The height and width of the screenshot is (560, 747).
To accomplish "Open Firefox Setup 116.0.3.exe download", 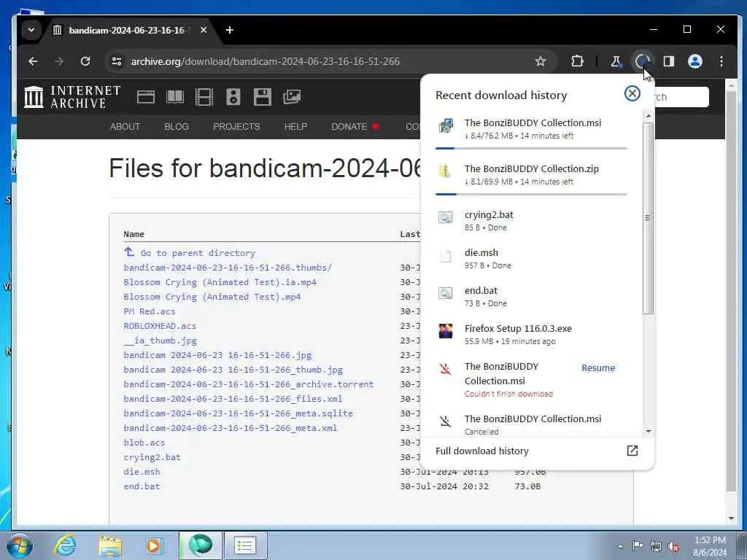I will [x=531, y=334].
